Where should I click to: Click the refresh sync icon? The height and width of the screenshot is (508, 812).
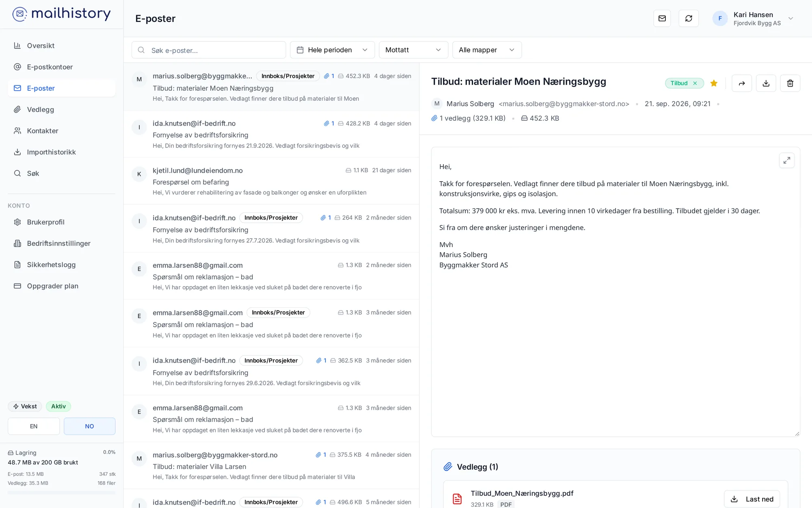pos(689,18)
